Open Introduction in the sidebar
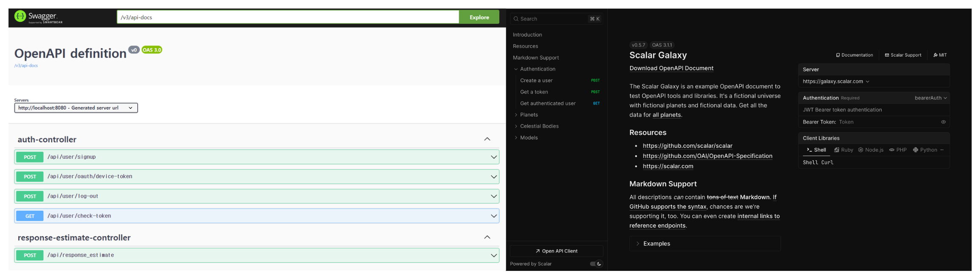Screen dimensions: 980x279 point(527,35)
